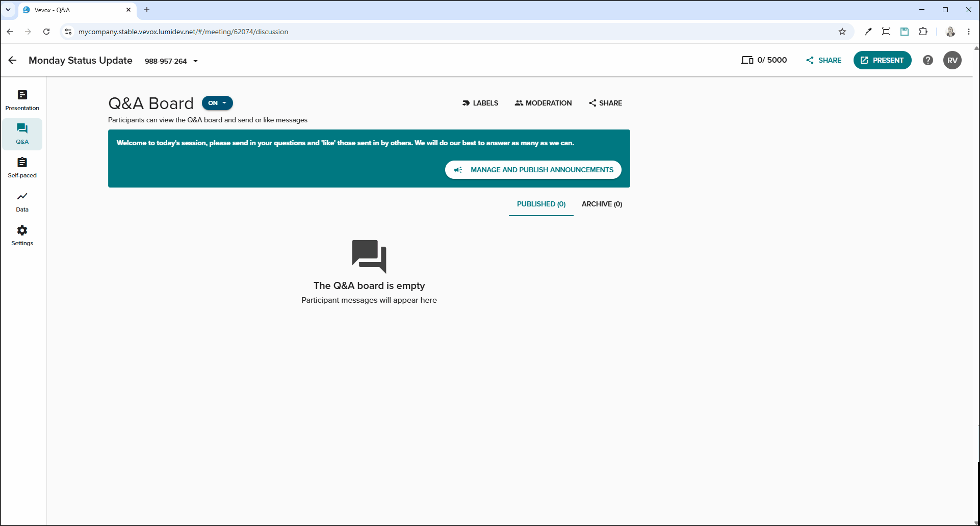The image size is (980, 526).
Task: Click the LABELS button
Action: pos(480,103)
